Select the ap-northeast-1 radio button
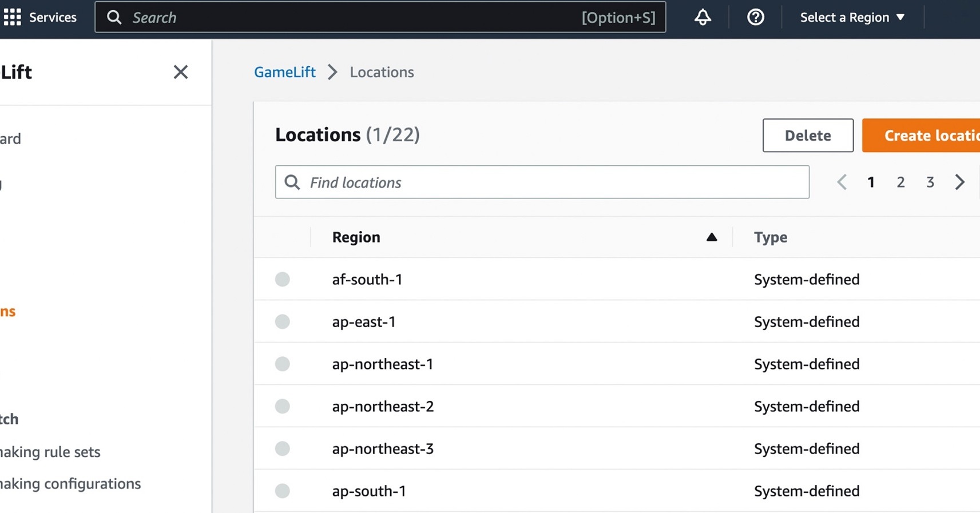The width and height of the screenshot is (980, 513). click(283, 364)
